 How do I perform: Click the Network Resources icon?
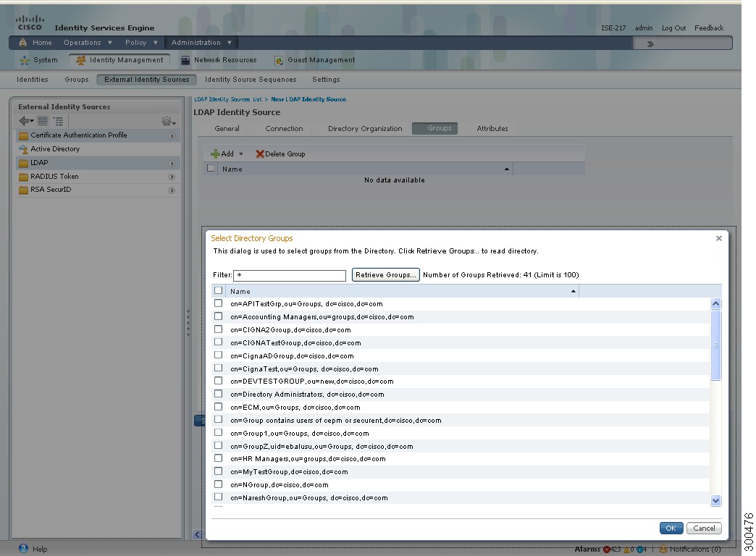point(185,60)
